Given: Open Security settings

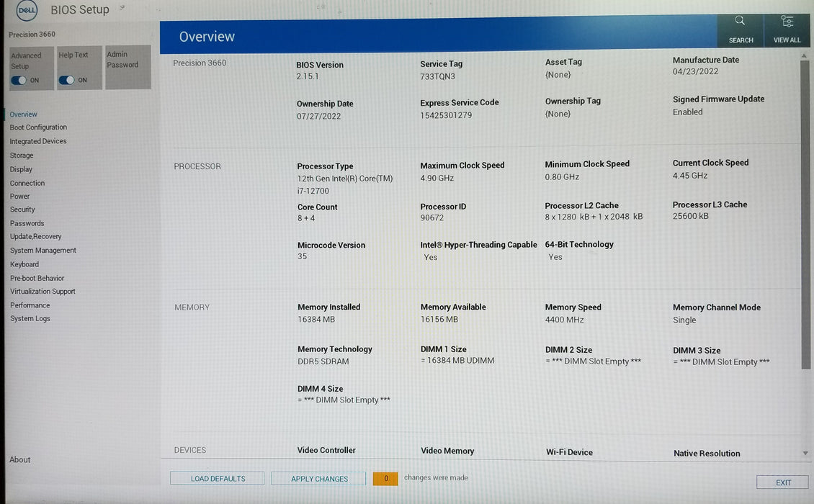Looking at the screenshot, I should pos(22,210).
